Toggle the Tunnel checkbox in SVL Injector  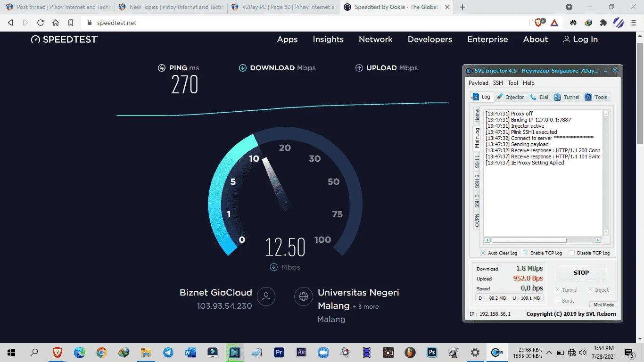pyautogui.click(x=558, y=290)
